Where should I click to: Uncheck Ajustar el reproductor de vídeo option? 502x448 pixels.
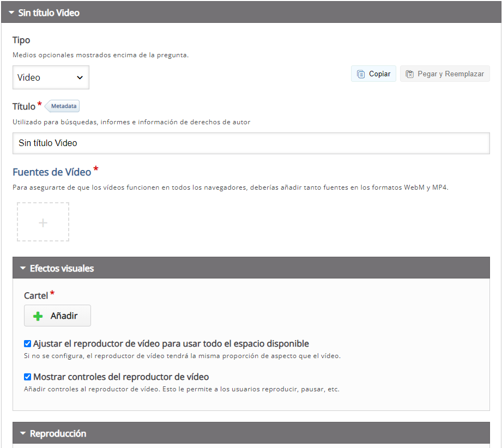28,343
